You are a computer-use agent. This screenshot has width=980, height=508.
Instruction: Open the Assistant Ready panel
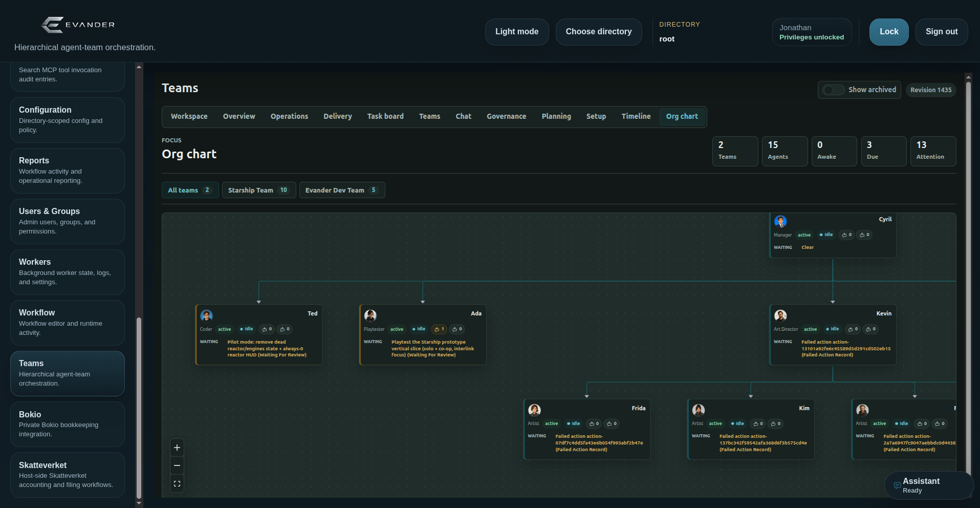(929, 485)
